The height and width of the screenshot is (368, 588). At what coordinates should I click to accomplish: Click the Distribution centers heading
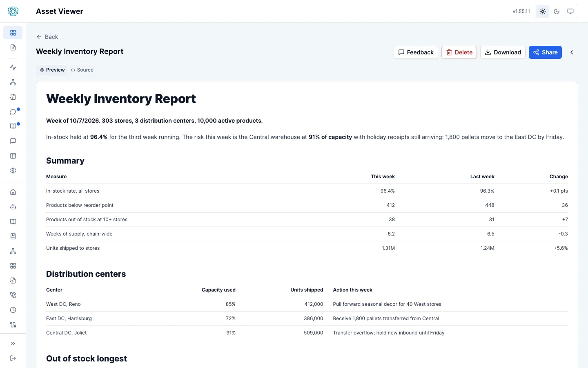click(x=86, y=274)
